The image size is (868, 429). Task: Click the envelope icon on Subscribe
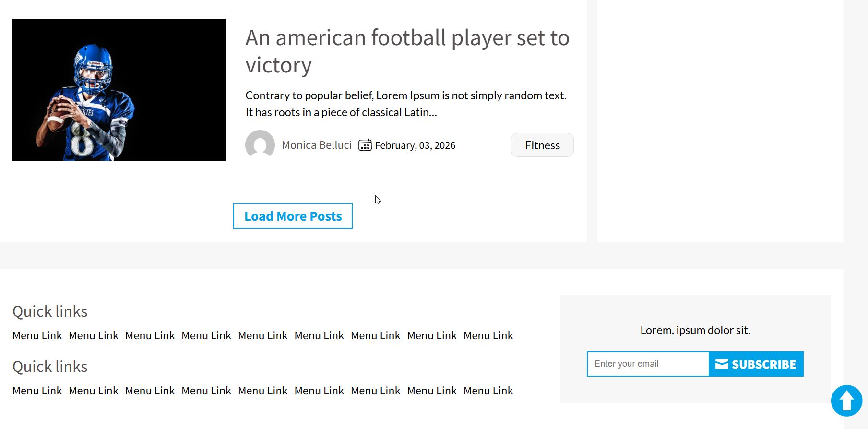722,364
